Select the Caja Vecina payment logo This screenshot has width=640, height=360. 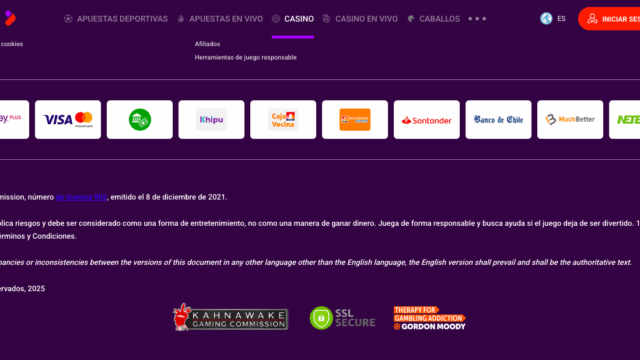click(283, 120)
